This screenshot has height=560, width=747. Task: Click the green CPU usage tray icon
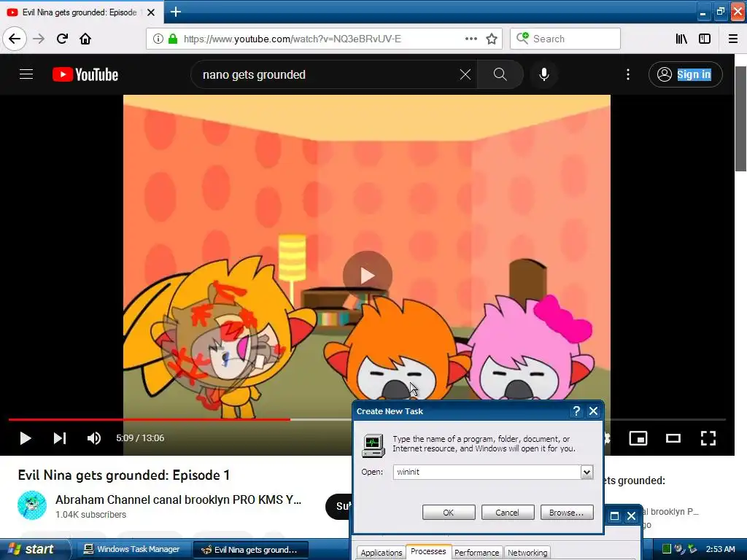(x=667, y=549)
